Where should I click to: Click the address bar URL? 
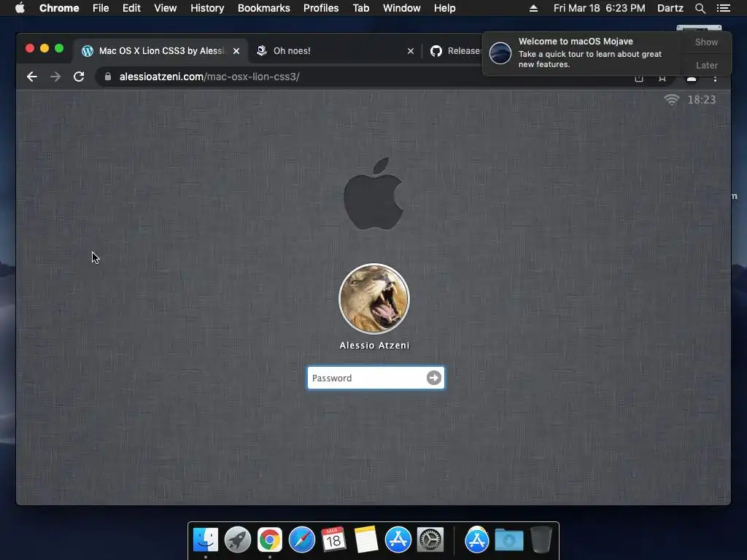tap(209, 77)
